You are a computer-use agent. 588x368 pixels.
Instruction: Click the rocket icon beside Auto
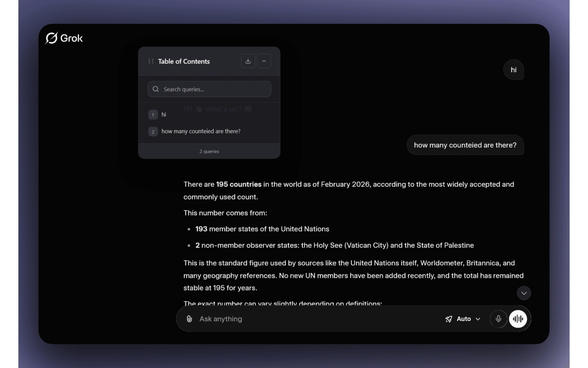(x=449, y=319)
